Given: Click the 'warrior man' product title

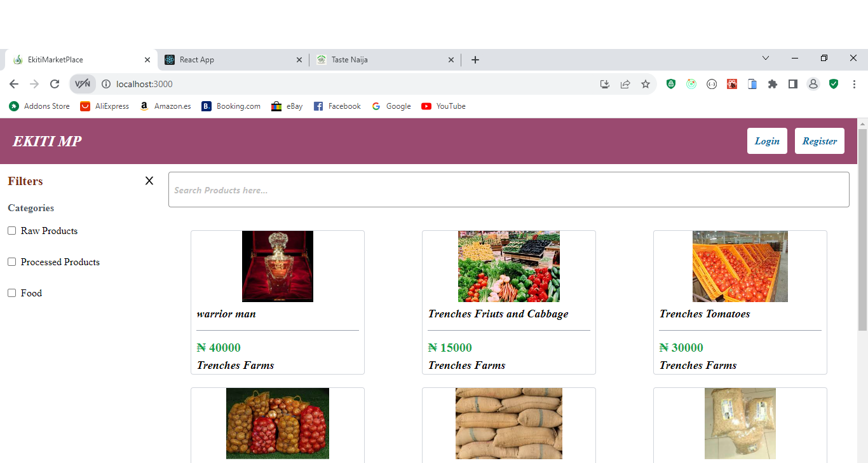Looking at the screenshot, I should (x=226, y=314).
